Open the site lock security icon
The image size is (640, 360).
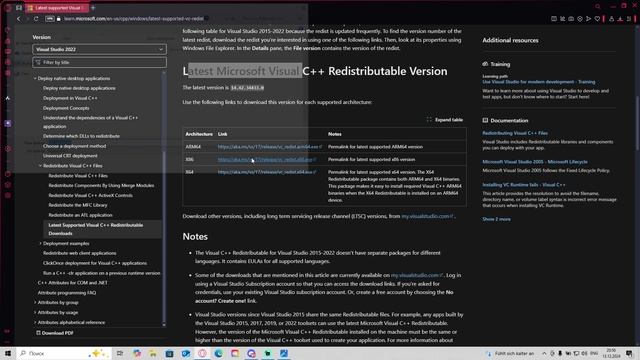59,19
